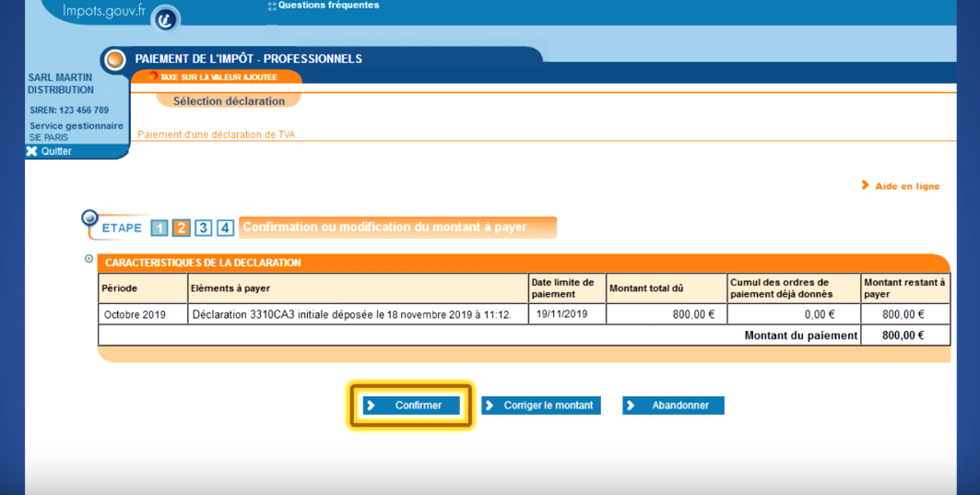Click the dotted icon before Questions fréquentes

tap(272, 6)
